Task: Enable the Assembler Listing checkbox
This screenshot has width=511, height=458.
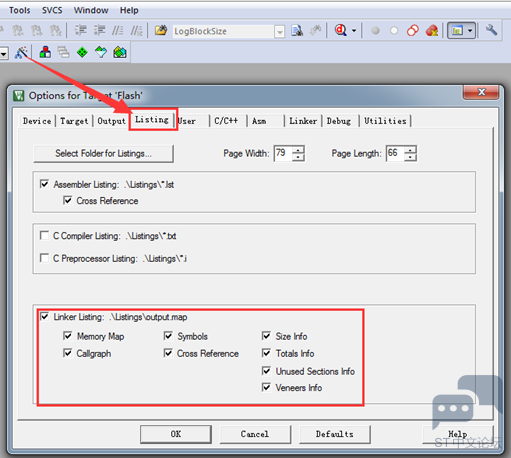Action: coord(44,184)
